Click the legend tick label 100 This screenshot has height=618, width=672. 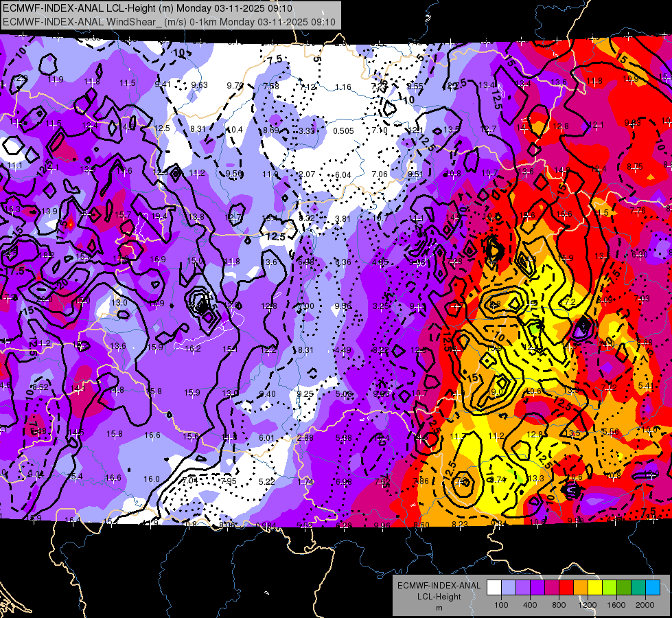501,605
